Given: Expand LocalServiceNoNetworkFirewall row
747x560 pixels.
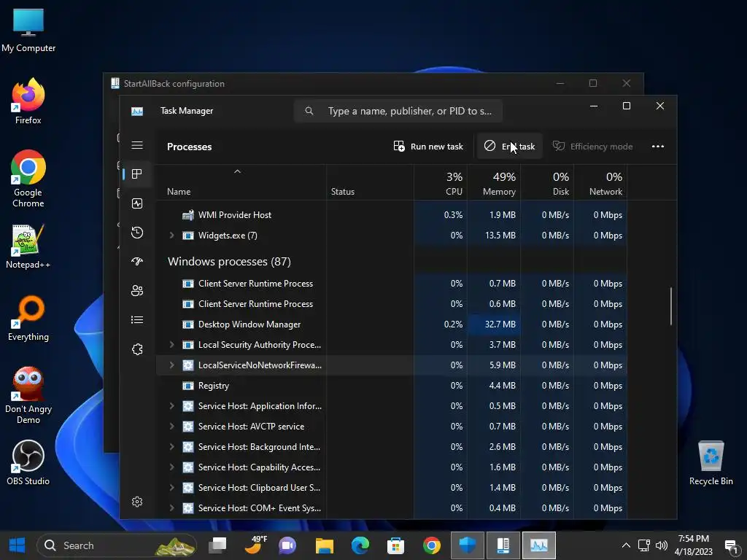Looking at the screenshot, I should pos(171,365).
